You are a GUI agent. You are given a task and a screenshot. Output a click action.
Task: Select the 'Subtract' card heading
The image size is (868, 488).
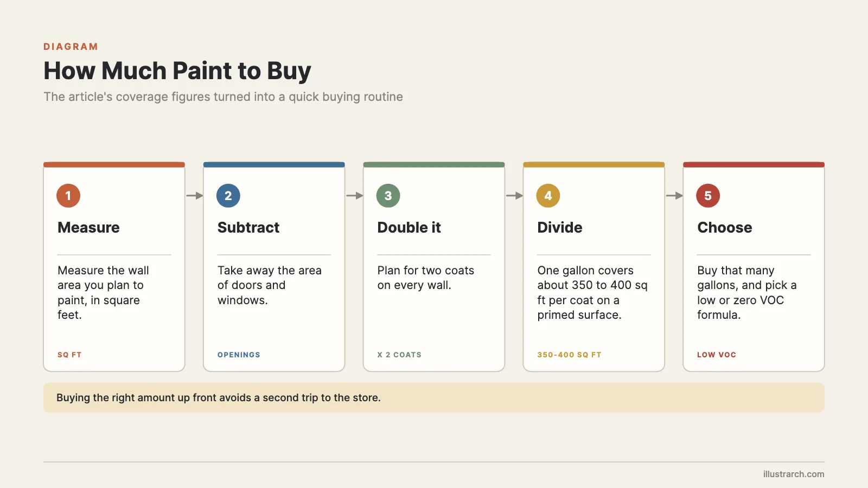248,227
